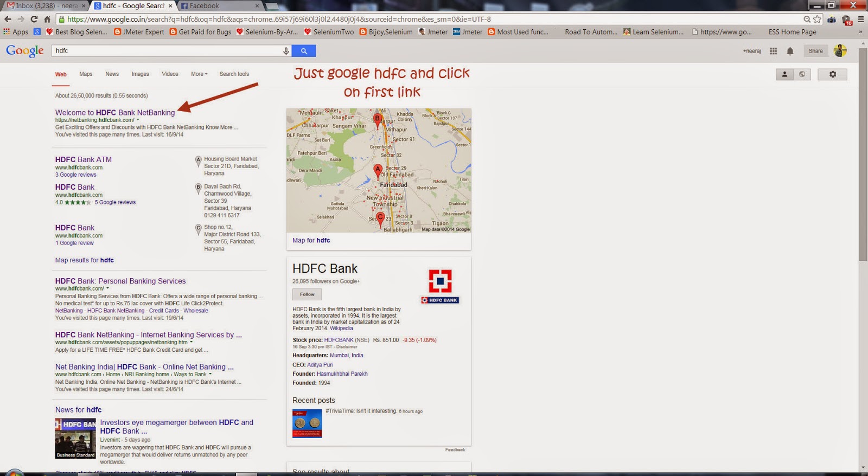Screen dimensions: 868x476
Task: Open Map results for hdfc link
Action: point(84,260)
